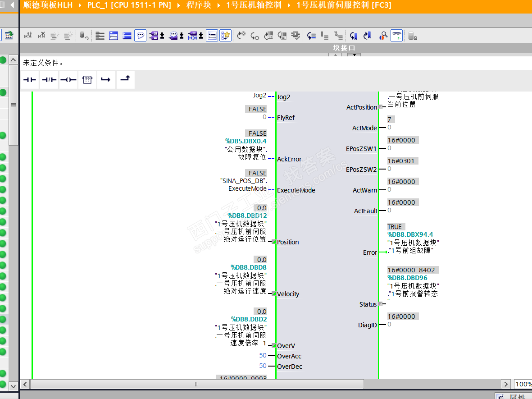Click the "SINA_POS_DB".ExecuteMode operand
The height and width of the screenshot is (399, 532).
[244, 185]
